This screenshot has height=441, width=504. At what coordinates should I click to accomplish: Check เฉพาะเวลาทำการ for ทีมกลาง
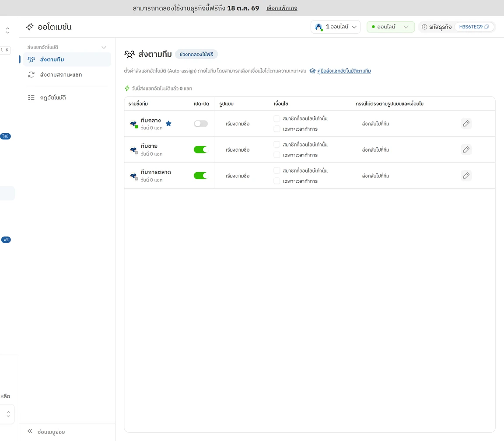pos(277,129)
